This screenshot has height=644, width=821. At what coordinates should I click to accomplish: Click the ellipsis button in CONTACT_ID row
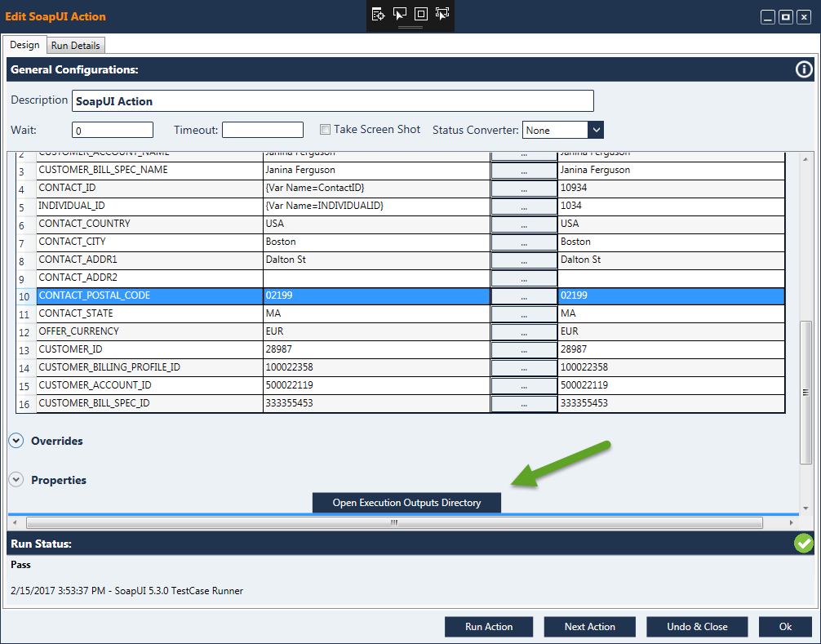click(524, 189)
